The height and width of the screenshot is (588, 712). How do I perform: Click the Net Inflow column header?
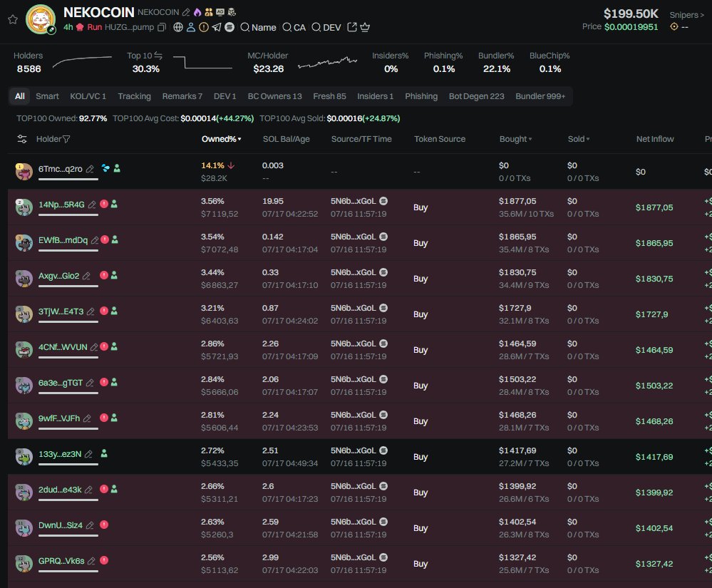(x=655, y=139)
